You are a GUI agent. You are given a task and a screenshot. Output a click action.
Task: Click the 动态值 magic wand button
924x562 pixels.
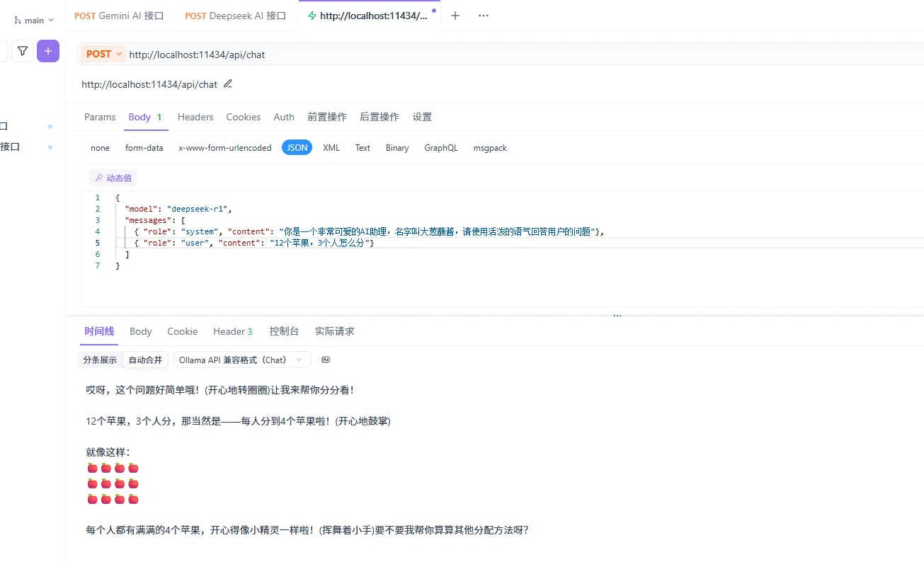(113, 178)
